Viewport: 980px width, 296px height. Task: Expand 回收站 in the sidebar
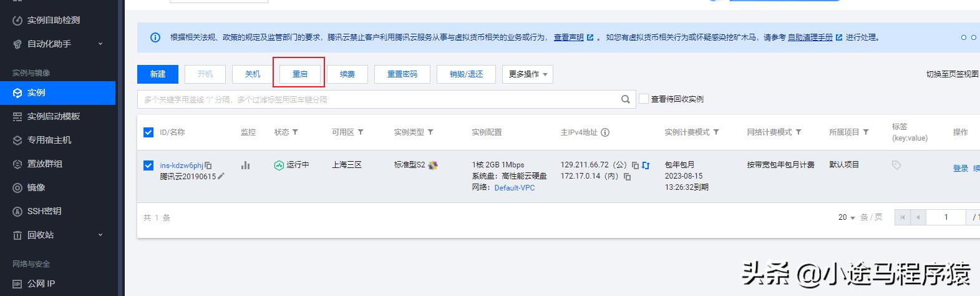click(100, 235)
